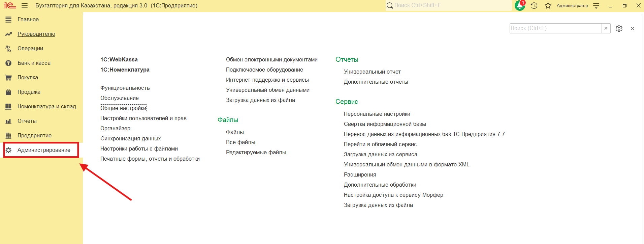Open Функциональность settings
Image resolution: width=644 pixels, height=244 pixels.
(125, 88)
